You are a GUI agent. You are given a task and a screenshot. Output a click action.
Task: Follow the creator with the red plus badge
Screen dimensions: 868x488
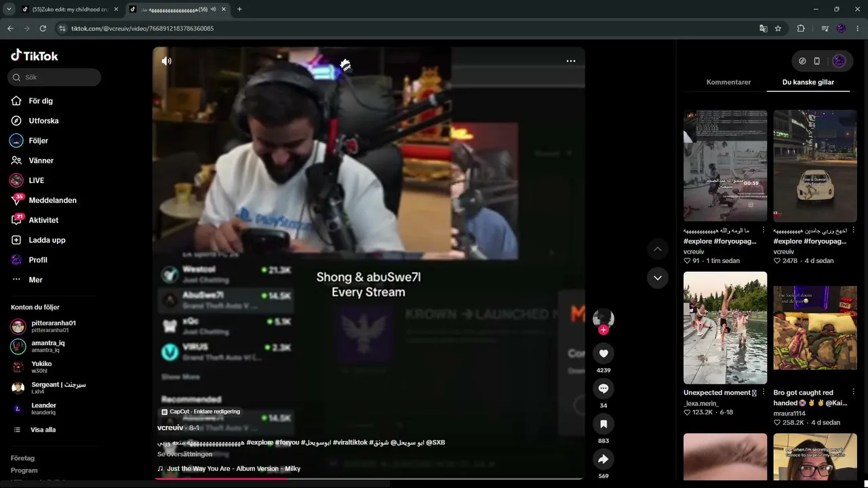pyautogui.click(x=603, y=330)
